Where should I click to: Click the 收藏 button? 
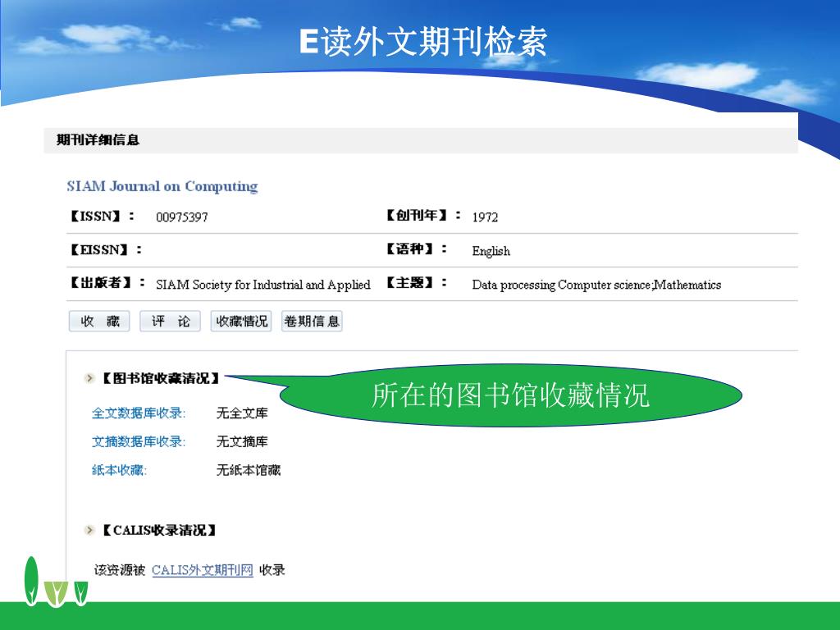tap(99, 322)
